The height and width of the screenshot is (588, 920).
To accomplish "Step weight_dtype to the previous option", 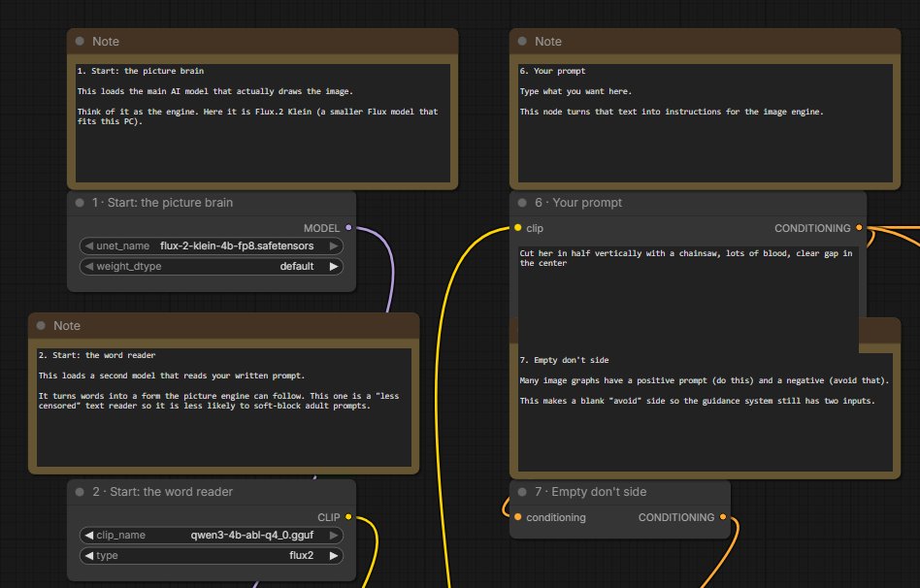I will click(x=89, y=267).
